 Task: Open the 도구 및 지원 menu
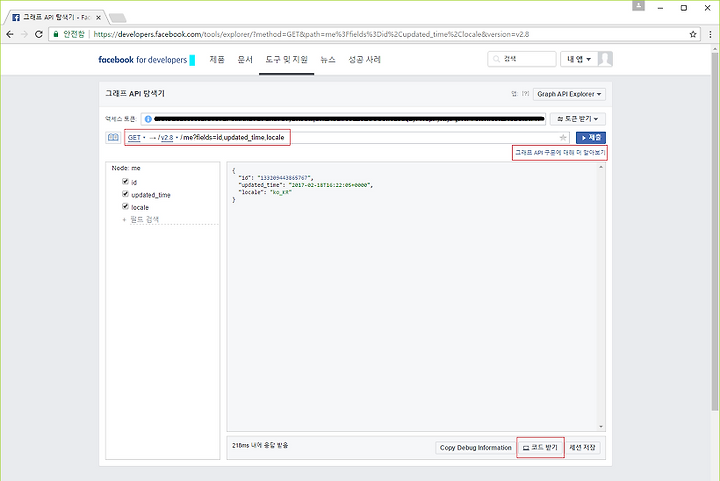point(287,59)
